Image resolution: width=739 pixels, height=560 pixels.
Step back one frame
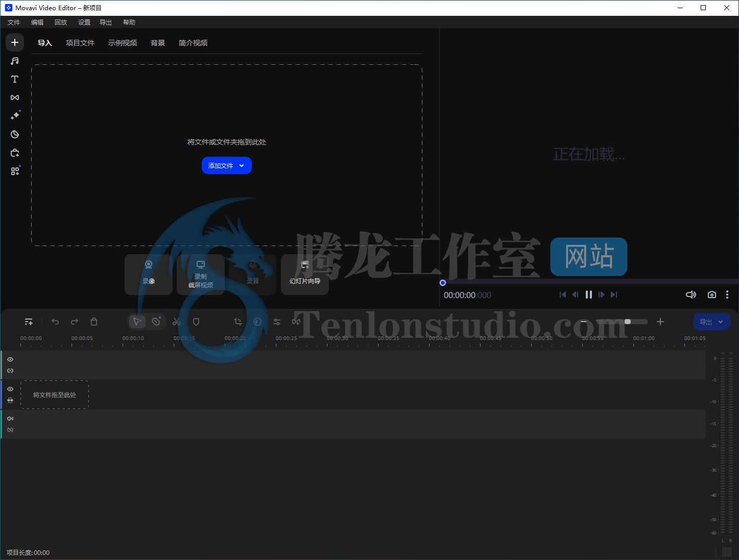pos(576,295)
